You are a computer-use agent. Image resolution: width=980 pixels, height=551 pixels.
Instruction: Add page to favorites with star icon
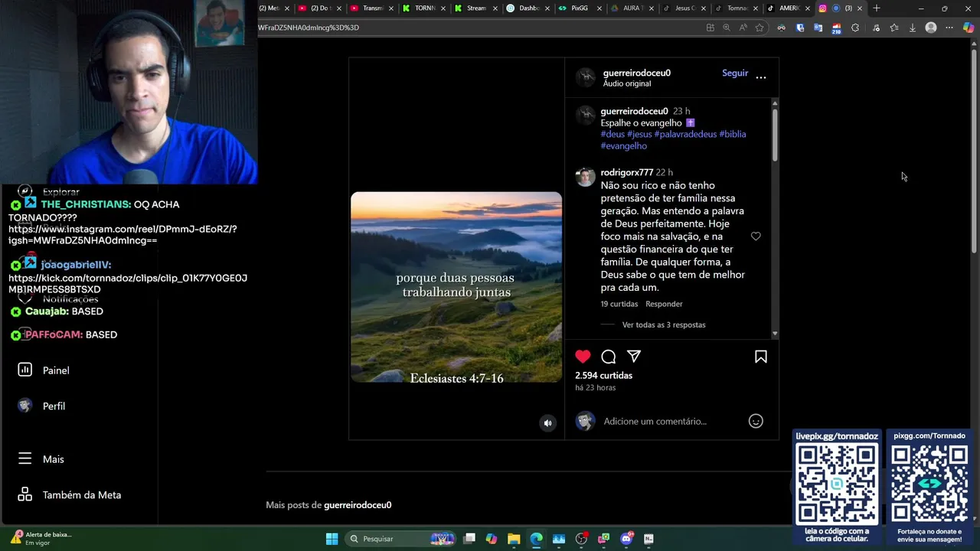[759, 28]
